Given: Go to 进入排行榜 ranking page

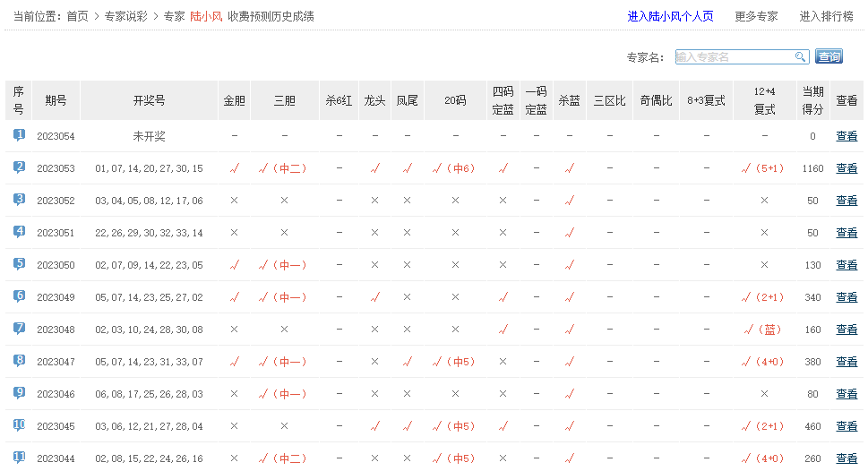Looking at the screenshot, I should point(826,16).
